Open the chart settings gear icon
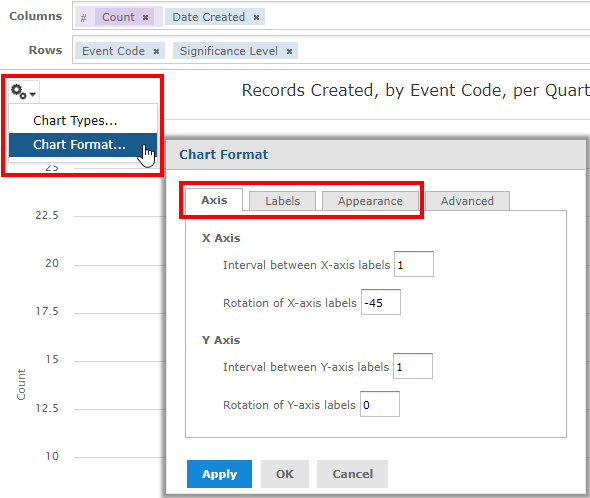Viewport: 590px width, 498px height. 18,91
